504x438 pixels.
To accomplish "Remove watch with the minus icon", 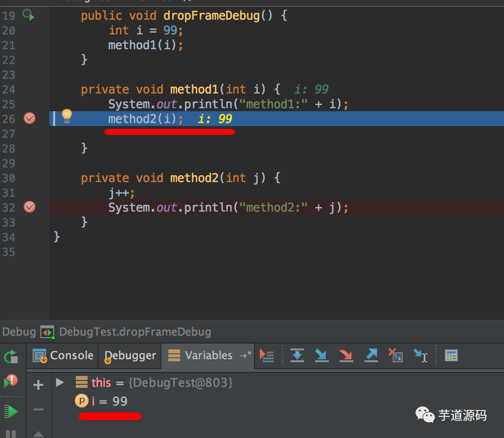I will 38,409.
